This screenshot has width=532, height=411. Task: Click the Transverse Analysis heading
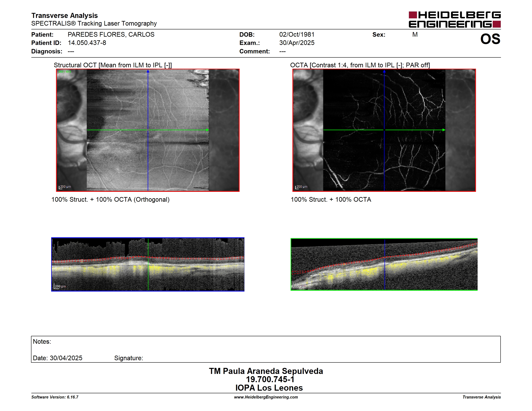[x=64, y=16]
